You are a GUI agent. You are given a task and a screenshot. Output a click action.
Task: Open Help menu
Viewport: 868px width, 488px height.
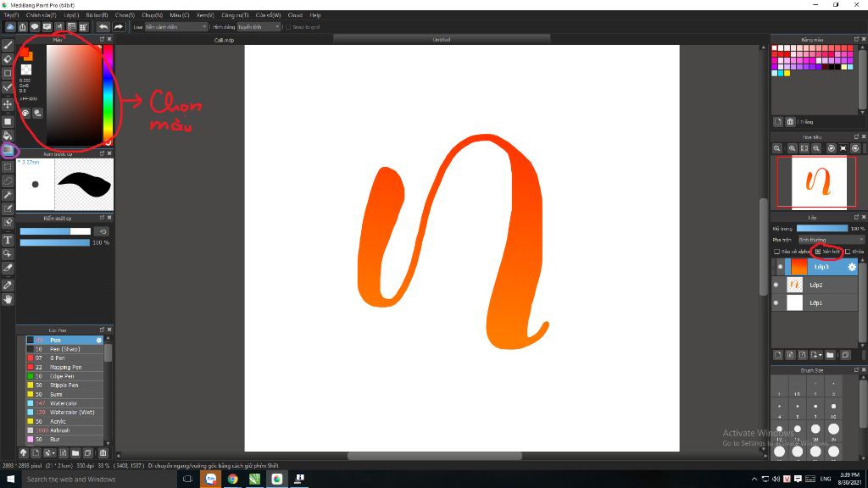(x=315, y=15)
